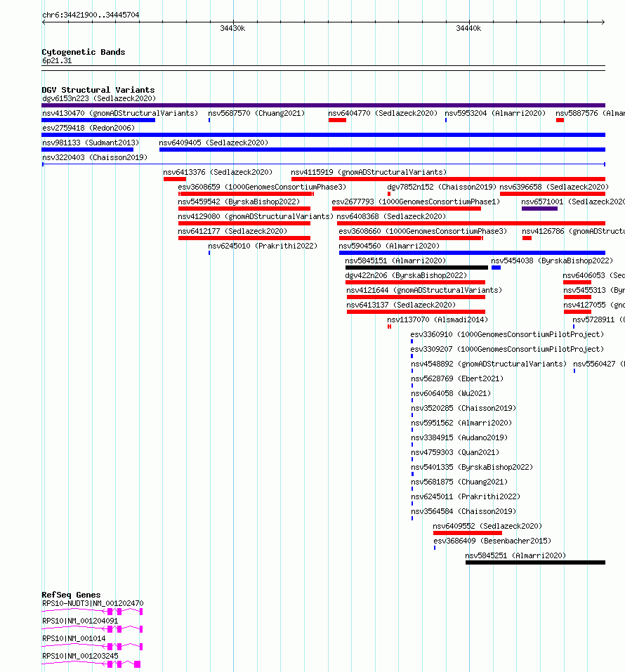Viewport: 625px width, 672px height.
Task: Click RPS10|NM_001203245 transcript label
Action: coord(80,656)
